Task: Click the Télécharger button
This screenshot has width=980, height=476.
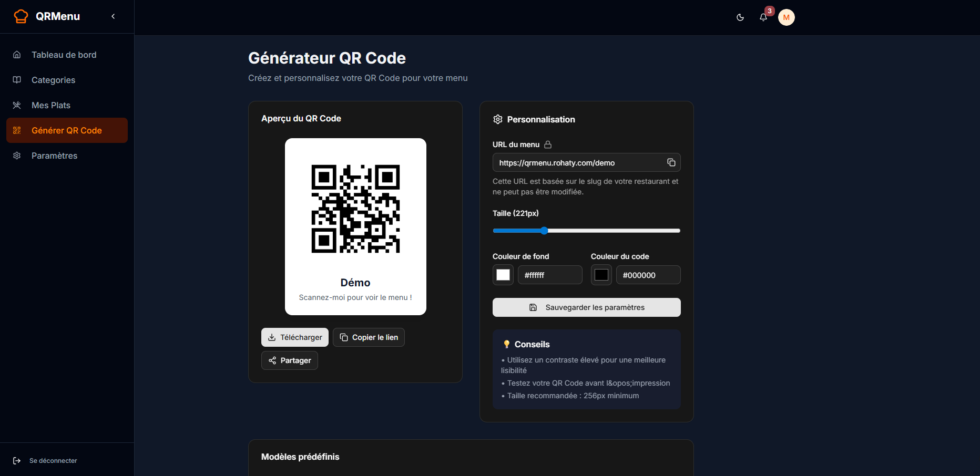Action: (x=295, y=337)
